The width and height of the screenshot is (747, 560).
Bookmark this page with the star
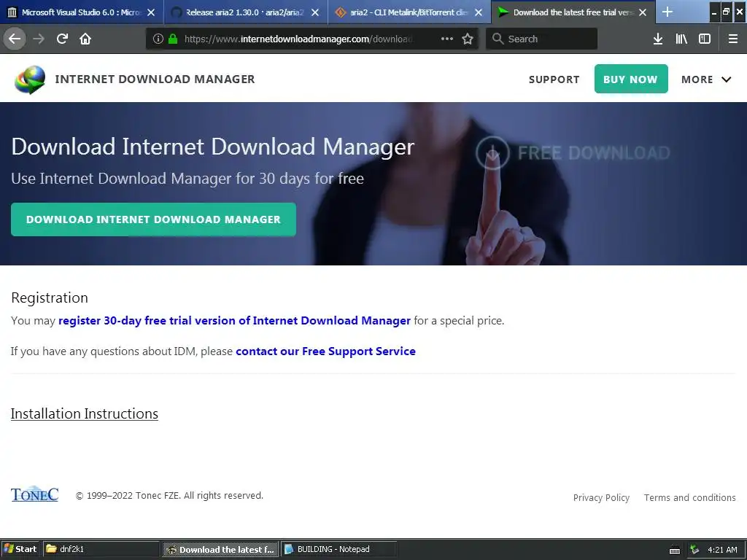pos(468,39)
